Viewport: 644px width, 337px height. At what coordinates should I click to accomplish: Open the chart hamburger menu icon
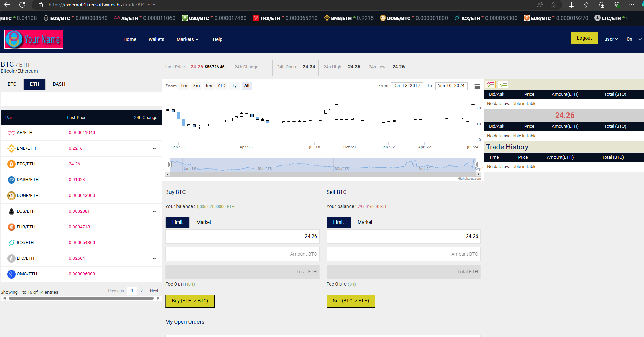tap(477, 86)
